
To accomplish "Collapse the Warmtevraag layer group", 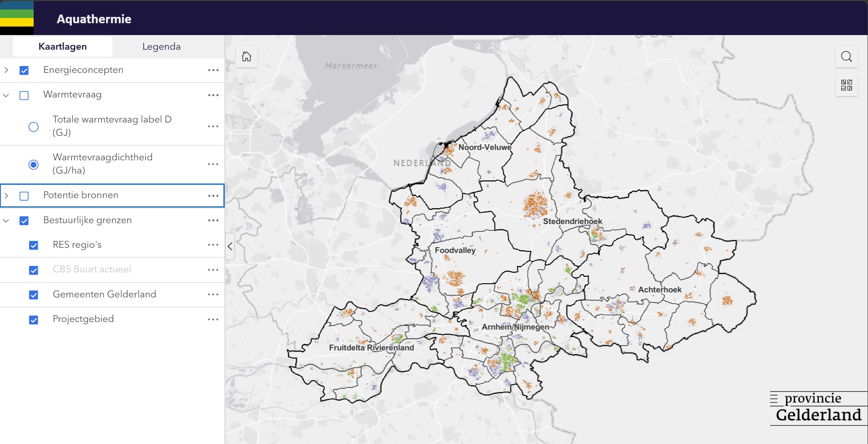I will click(x=6, y=95).
